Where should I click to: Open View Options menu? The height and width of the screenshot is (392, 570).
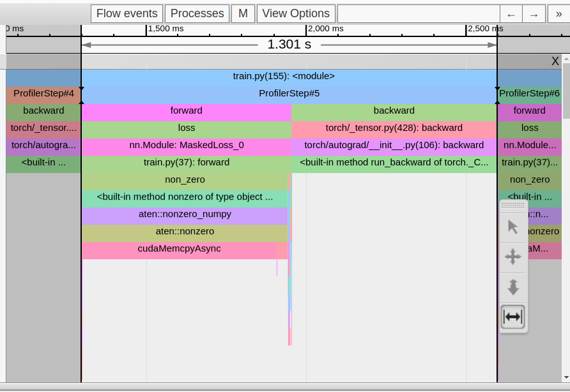(296, 13)
